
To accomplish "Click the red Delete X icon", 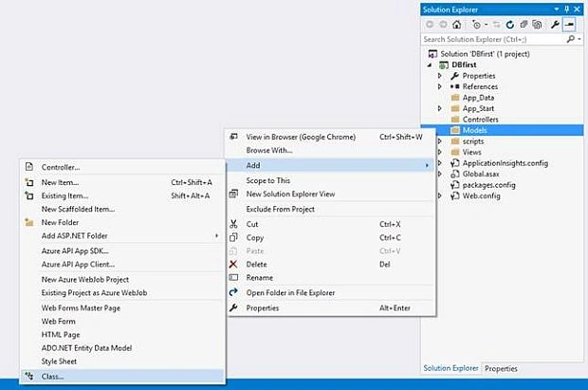I will pyautogui.click(x=233, y=264).
